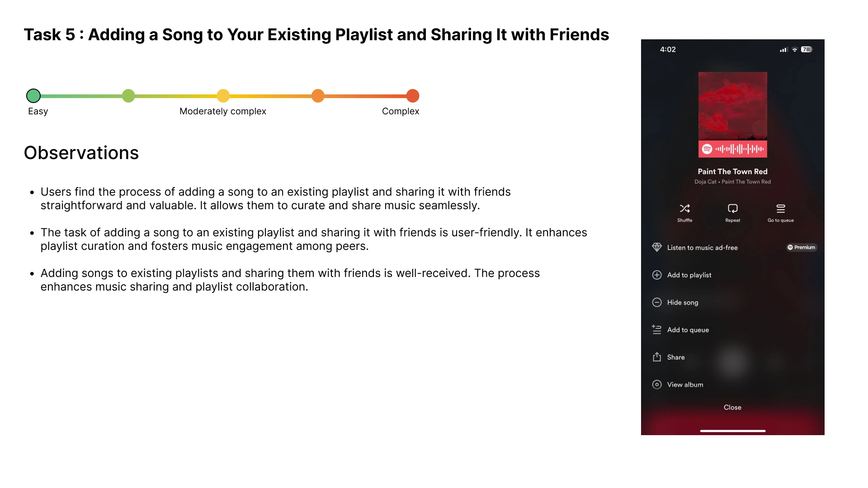Viewport: 868px width, 488px height.
Task: Select the Moderately complex yellow dot
Action: [223, 96]
